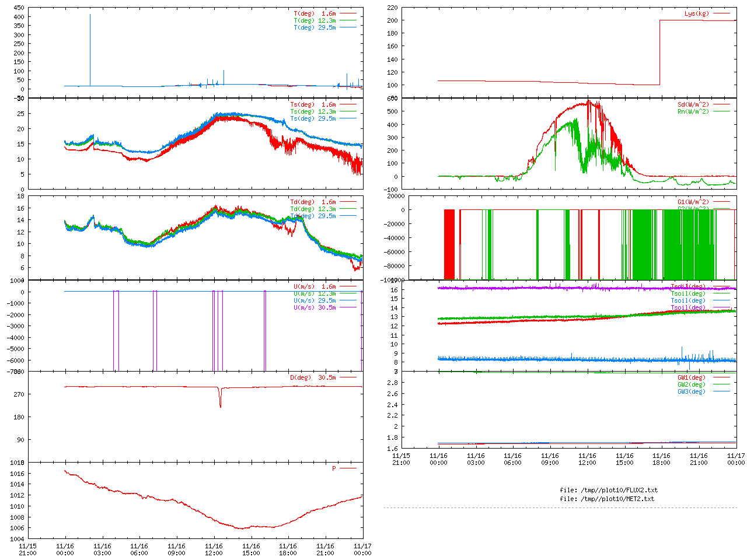Click the '1016' pressure axis value

(17, 474)
